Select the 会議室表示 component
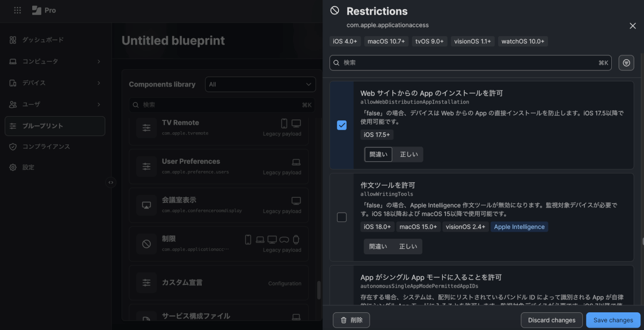Screen dimensions: 644x330 coord(218,205)
